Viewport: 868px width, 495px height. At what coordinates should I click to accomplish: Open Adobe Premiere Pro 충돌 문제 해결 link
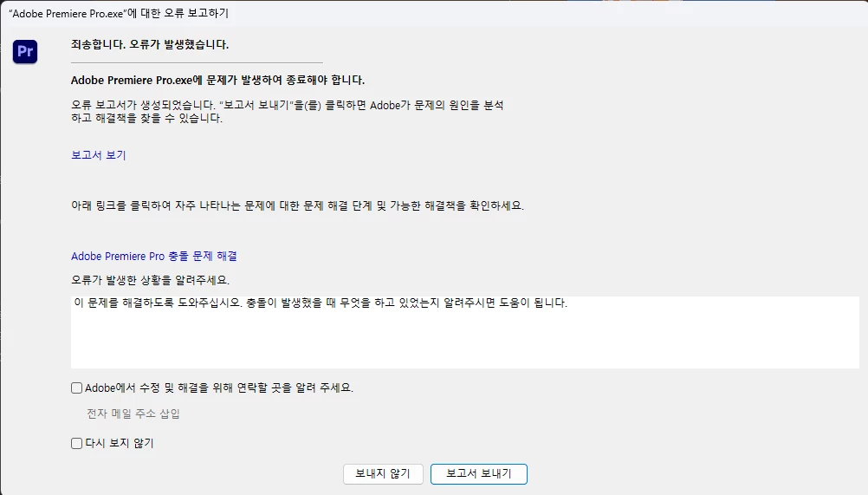click(154, 257)
